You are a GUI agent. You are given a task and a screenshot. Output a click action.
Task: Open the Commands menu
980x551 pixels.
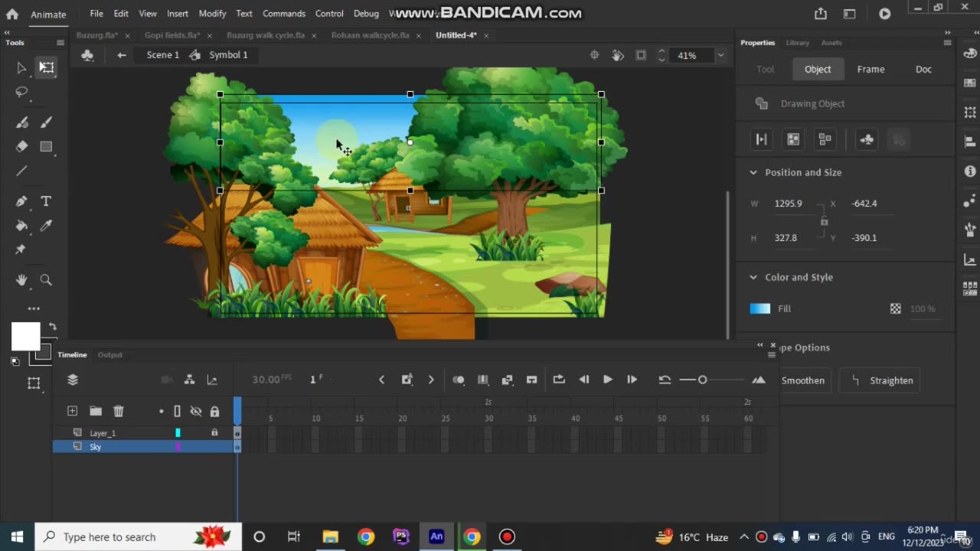tap(284, 14)
